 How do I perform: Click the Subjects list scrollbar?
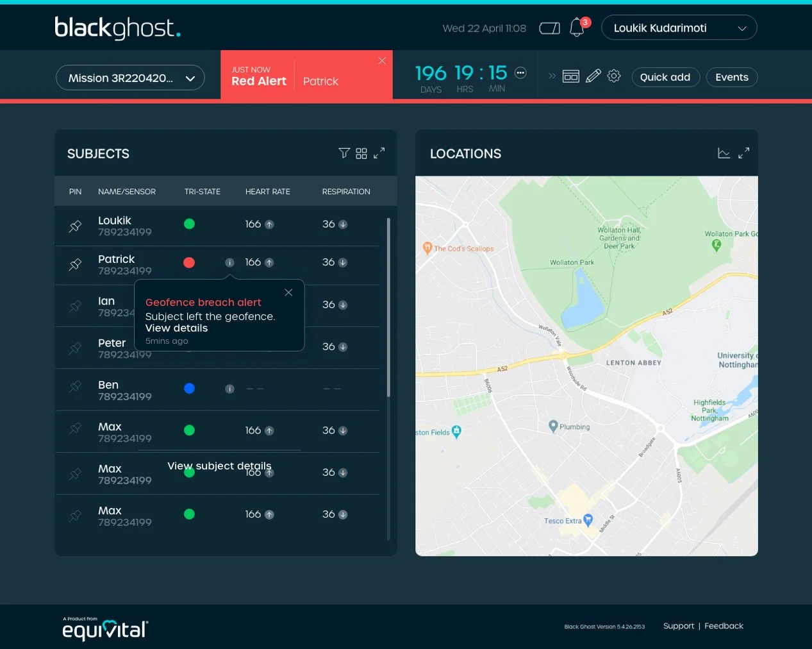click(x=388, y=308)
